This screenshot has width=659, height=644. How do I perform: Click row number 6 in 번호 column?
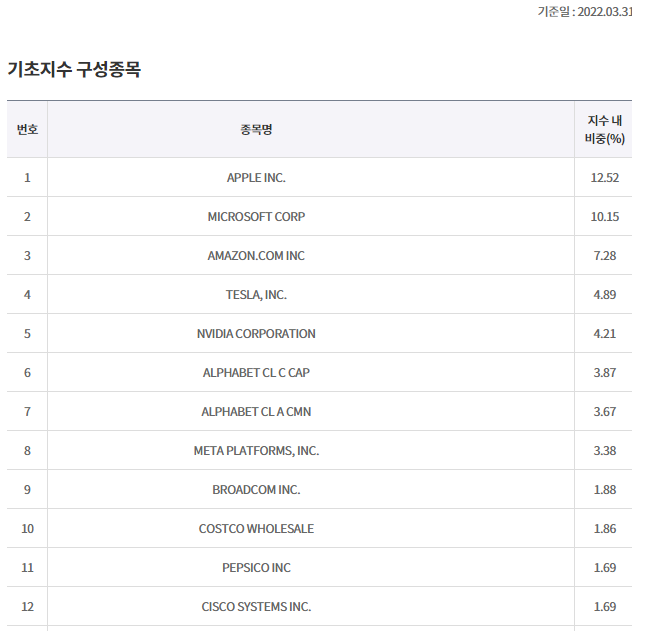tap(27, 373)
